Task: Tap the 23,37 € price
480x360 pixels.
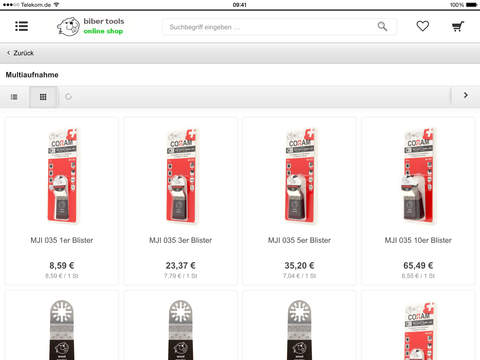Action: (x=181, y=265)
